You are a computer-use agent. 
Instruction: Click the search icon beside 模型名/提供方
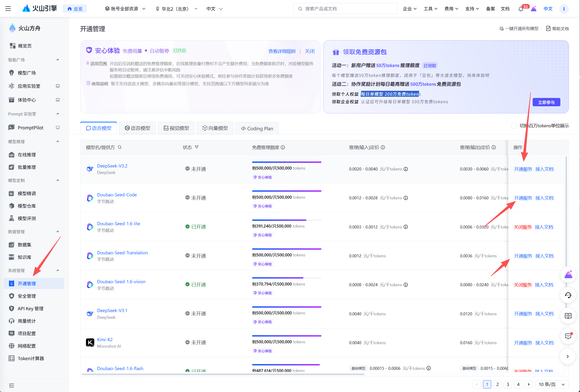pos(120,147)
